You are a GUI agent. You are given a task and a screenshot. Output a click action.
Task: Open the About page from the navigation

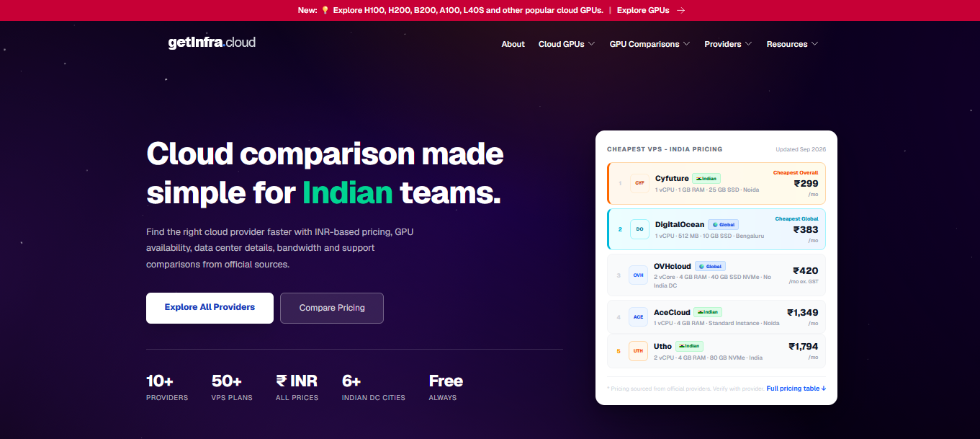click(513, 44)
